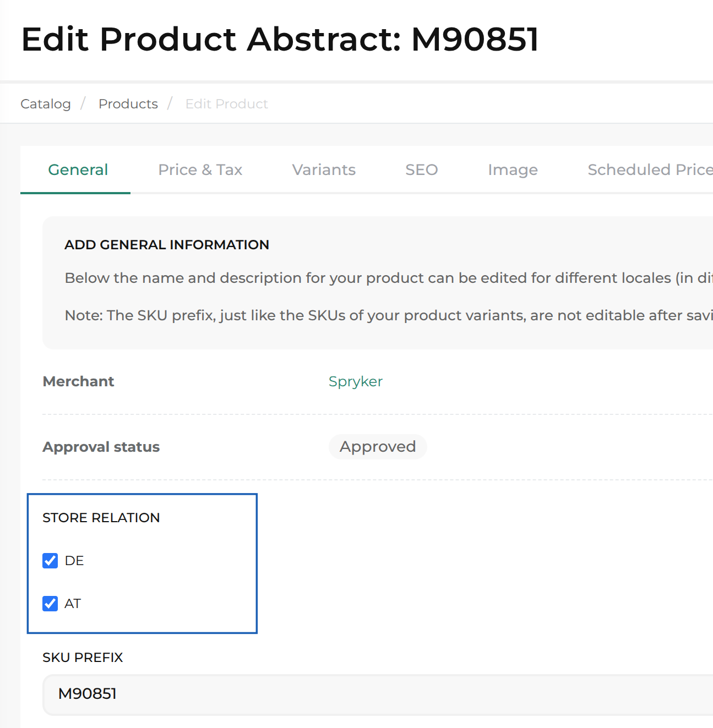Viewport: 713px width, 728px height.
Task: Go to Products in the breadcrumb
Action: (128, 104)
